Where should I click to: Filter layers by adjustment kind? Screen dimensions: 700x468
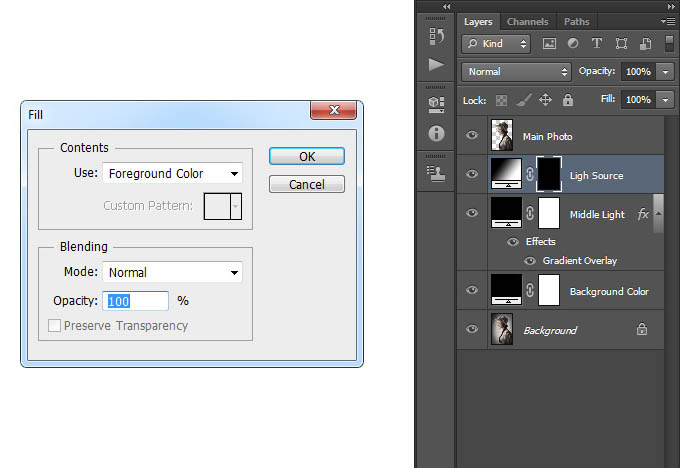tap(573, 43)
